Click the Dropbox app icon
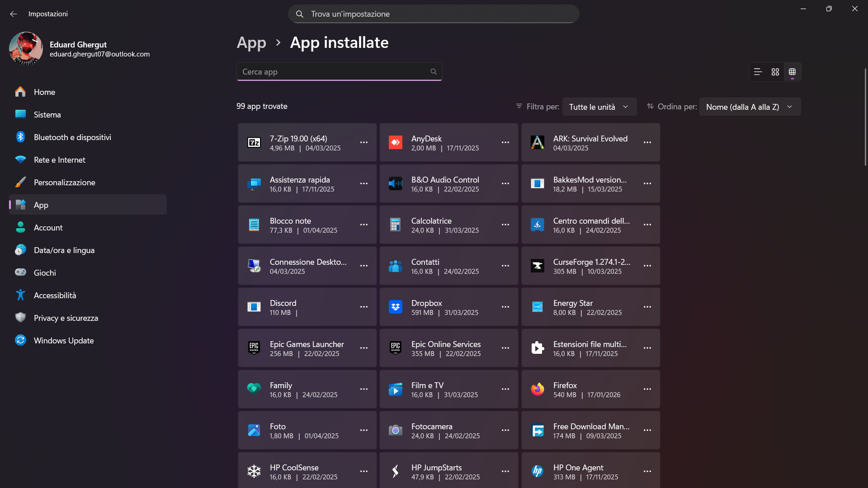 pyautogui.click(x=396, y=307)
